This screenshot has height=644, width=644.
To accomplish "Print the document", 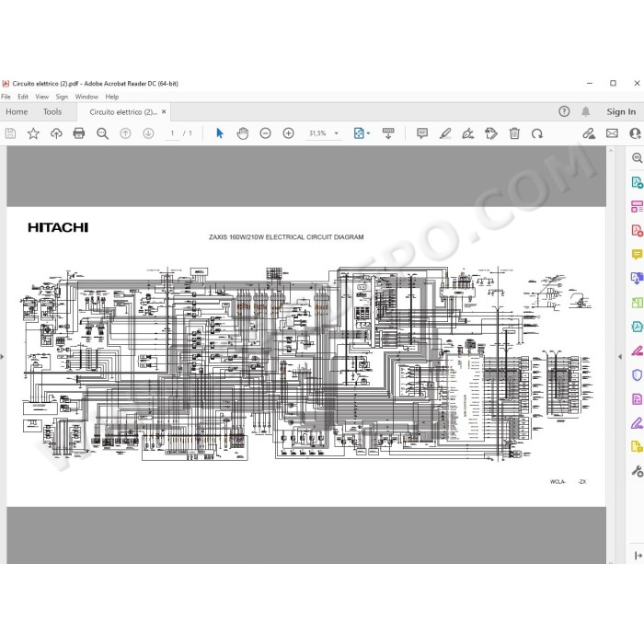I will [x=79, y=133].
